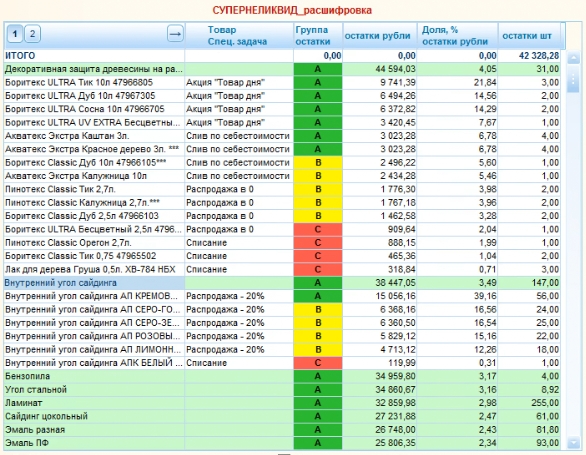
Task: Click quantity 8,92 in Угол стальной row
Action: [x=550, y=390]
